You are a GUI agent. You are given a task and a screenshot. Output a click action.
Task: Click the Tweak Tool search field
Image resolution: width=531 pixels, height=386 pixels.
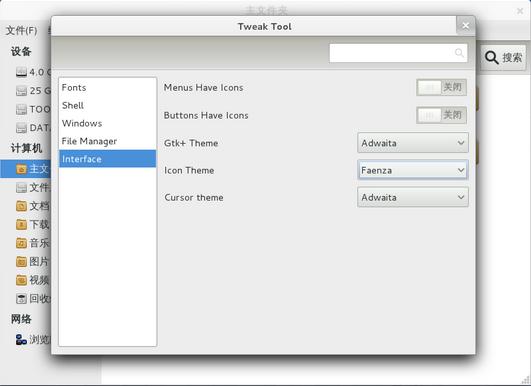(x=398, y=53)
